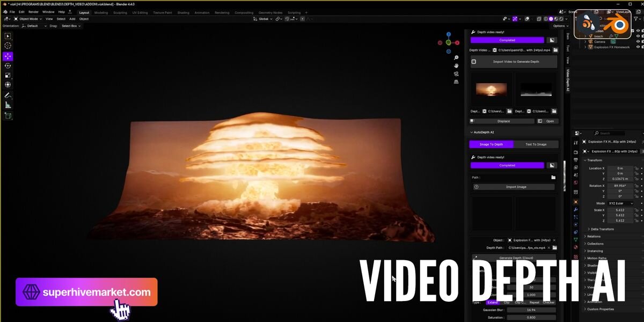The height and width of the screenshot is (322, 644).
Task: Choose the Annotate tool
Action: [8, 96]
